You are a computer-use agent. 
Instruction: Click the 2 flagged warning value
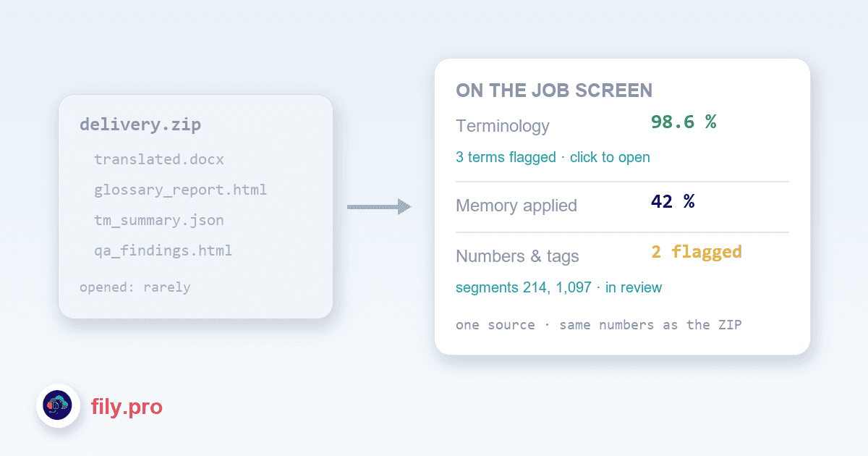tap(697, 252)
